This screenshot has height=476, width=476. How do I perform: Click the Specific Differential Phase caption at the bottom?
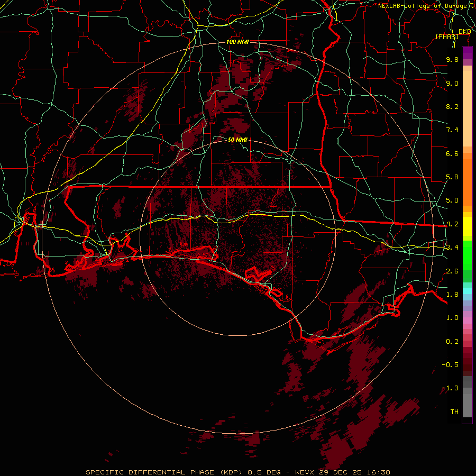pyautogui.click(x=237, y=472)
